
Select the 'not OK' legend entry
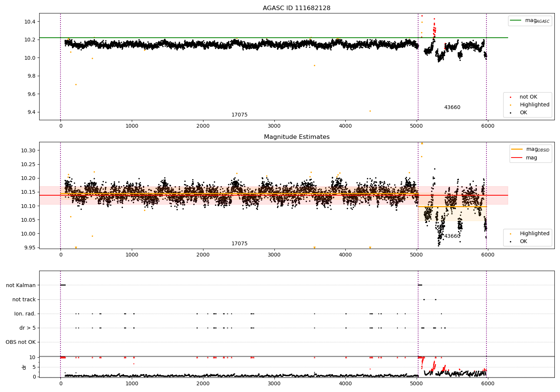tap(528, 97)
